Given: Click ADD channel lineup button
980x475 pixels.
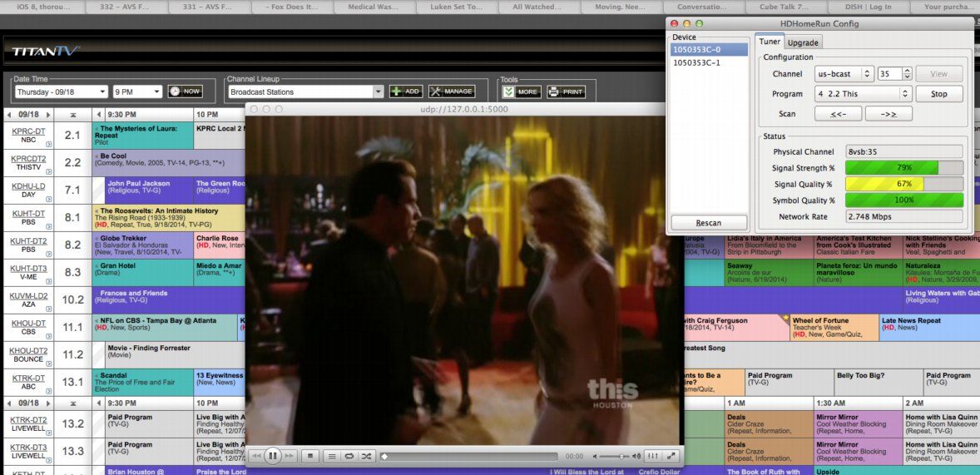Looking at the screenshot, I should (406, 92).
